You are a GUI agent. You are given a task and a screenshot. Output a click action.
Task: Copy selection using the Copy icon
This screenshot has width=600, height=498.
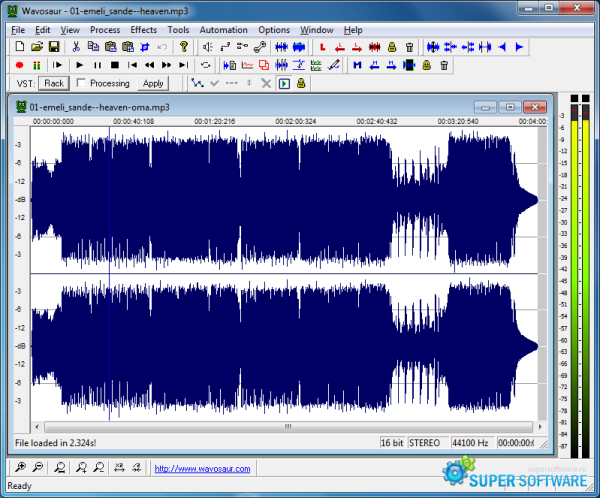click(93, 47)
